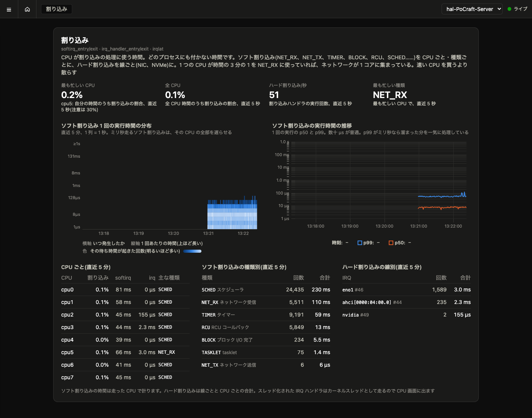Click the 24,435 SCHED count cell
Image resolution: width=532 pixels, height=418 pixels.
(295, 290)
